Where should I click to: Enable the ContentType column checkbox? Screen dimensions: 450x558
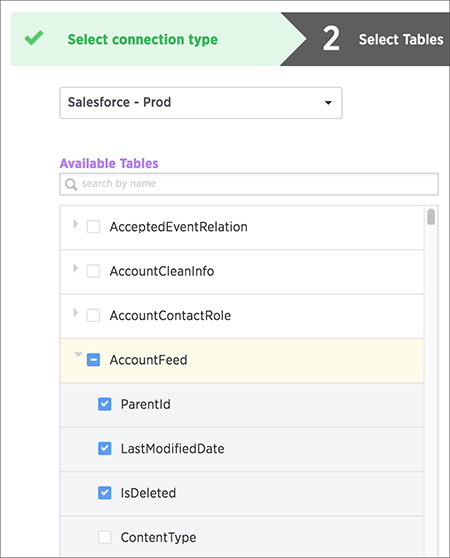click(105, 537)
